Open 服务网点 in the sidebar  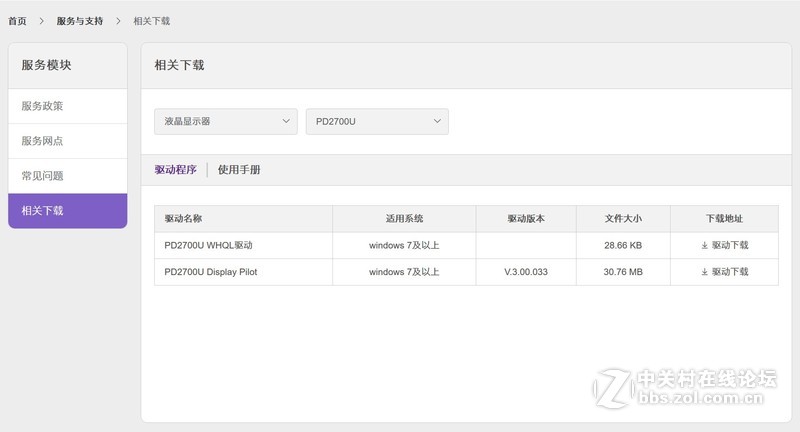tap(67, 141)
